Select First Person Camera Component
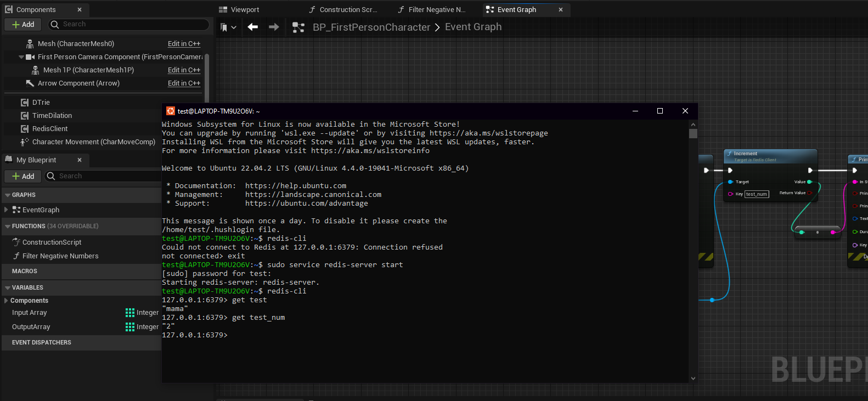This screenshot has height=401, width=868. (x=120, y=57)
